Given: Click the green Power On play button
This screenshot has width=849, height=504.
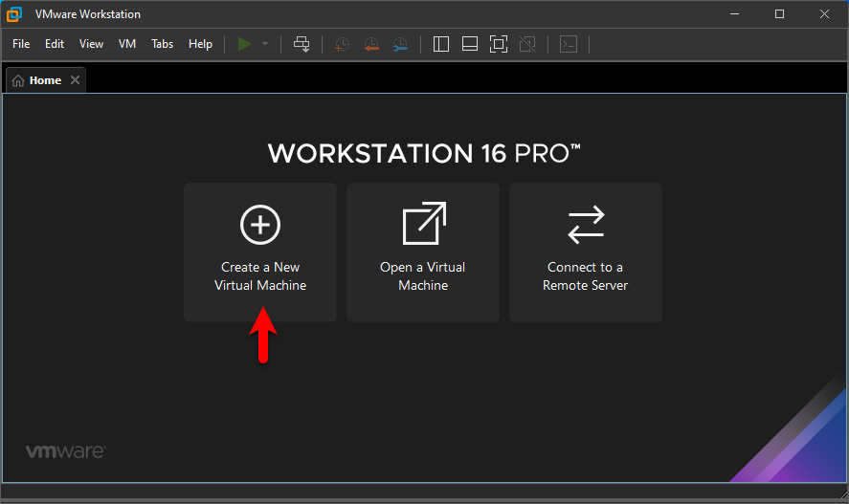Looking at the screenshot, I should click(x=245, y=44).
